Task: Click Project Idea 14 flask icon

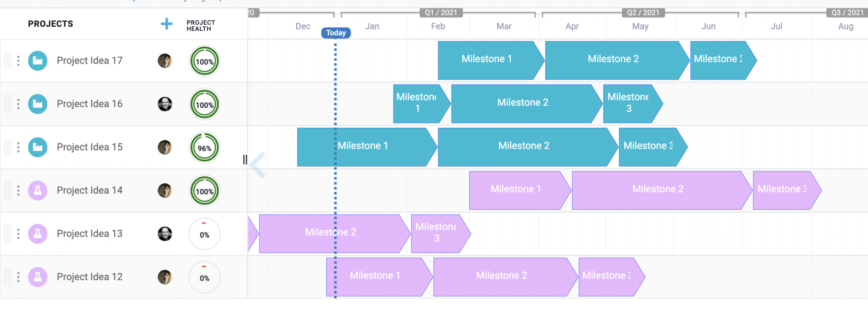Action: tap(38, 191)
